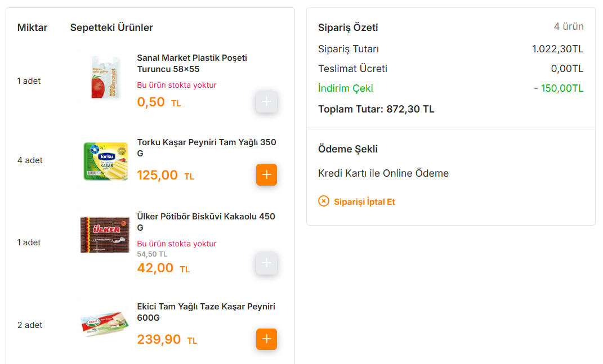603x364 pixels.
Task: Open Torku Kaşar Peyniri Tam Yağlı title
Action: point(207,147)
